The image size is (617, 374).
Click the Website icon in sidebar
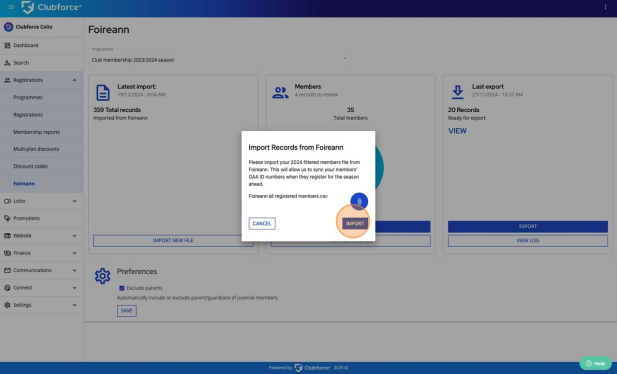[7, 235]
